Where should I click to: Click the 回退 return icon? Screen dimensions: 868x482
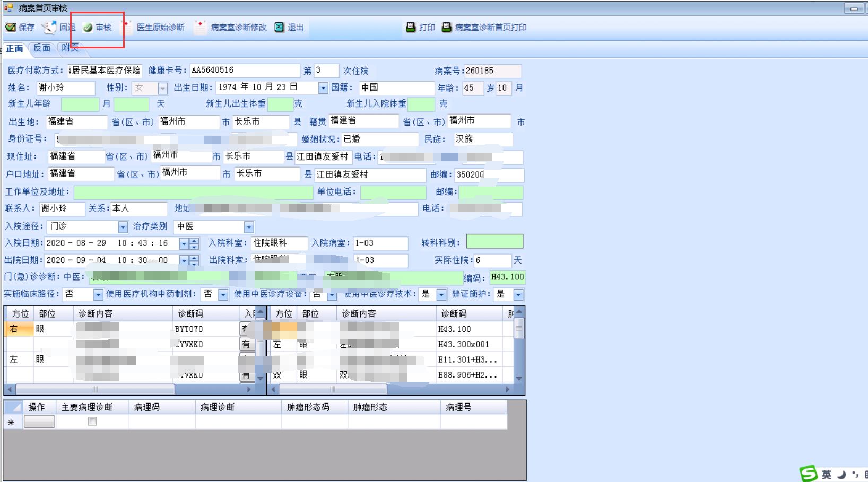pyautogui.click(x=49, y=27)
